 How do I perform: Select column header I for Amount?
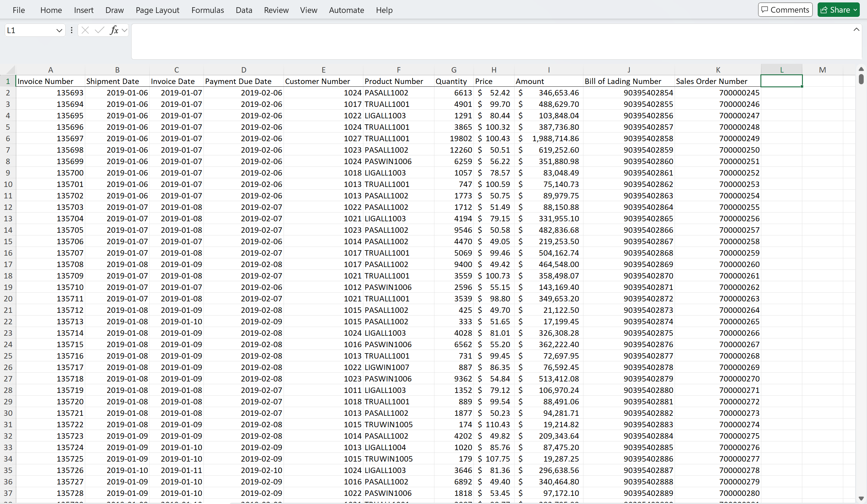(x=548, y=70)
